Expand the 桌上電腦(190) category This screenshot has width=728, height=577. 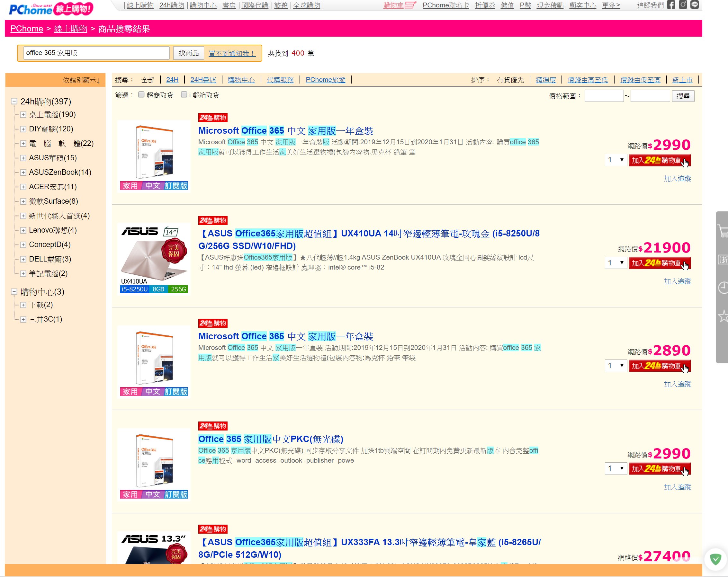click(23, 115)
